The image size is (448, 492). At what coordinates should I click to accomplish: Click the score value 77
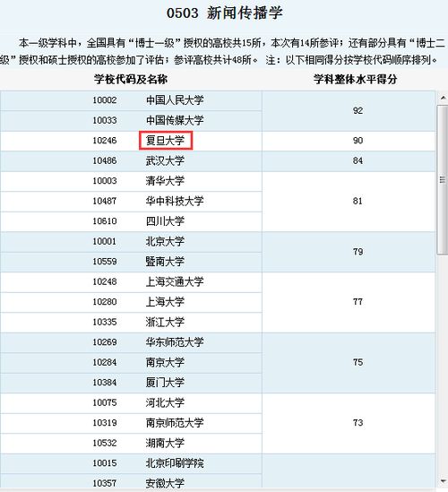358,301
